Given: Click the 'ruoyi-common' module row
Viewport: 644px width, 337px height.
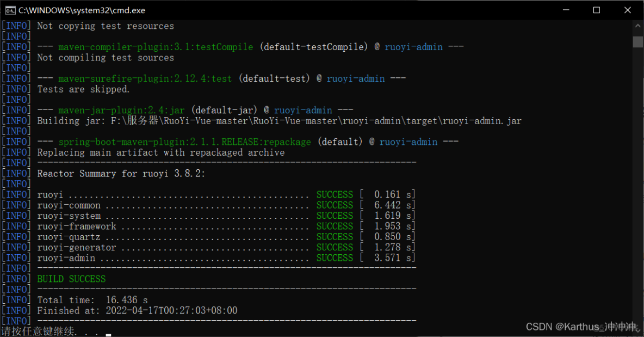Looking at the screenshot, I should coord(226,205).
